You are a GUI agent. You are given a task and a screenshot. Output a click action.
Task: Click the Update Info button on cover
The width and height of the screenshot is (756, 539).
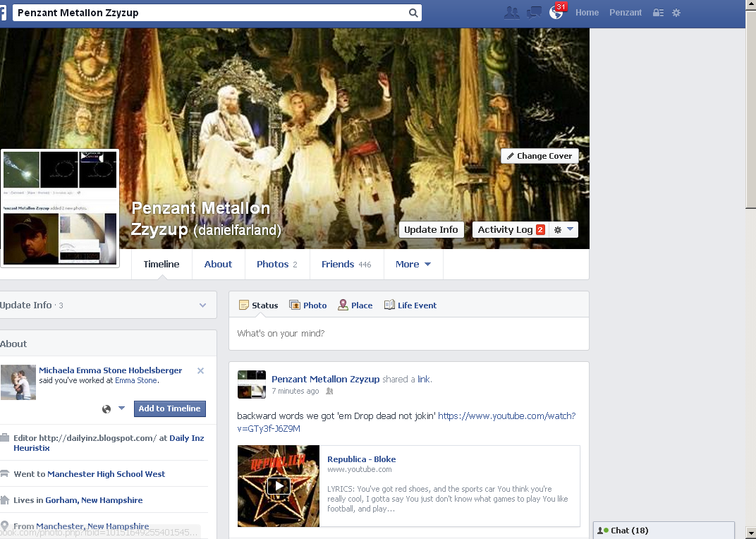click(x=431, y=230)
